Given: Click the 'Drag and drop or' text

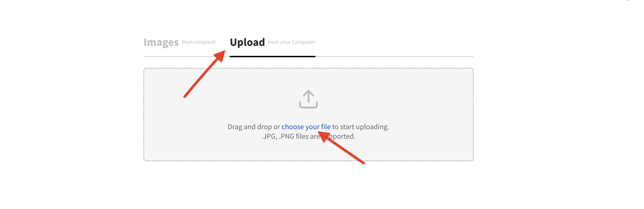Looking at the screenshot, I should click(254, 127).
